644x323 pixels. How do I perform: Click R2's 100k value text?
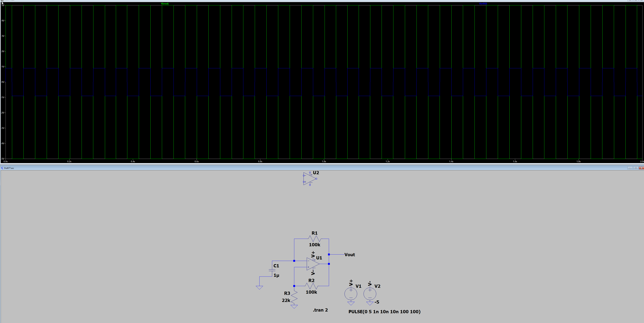click(311, 292)
